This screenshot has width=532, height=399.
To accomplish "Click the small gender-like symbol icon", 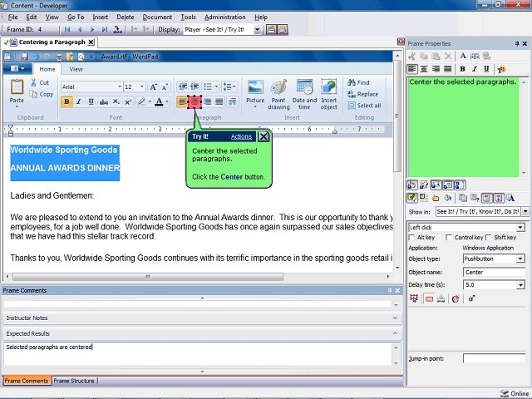I will pos(471,298).
